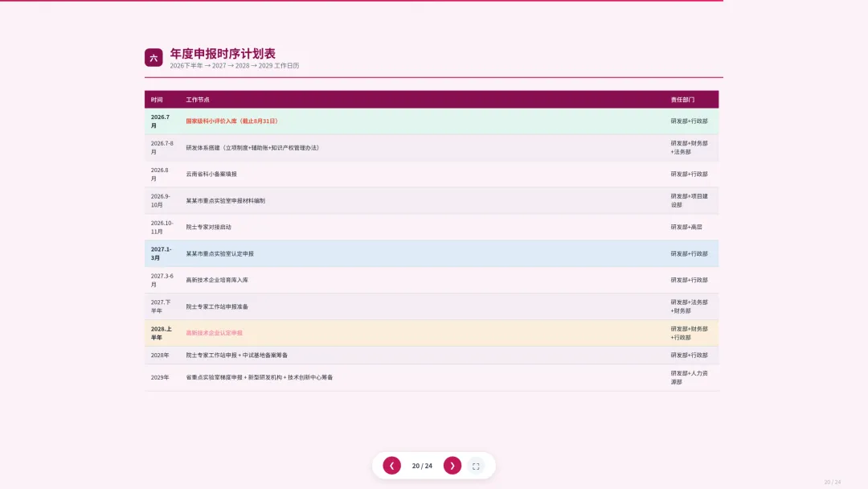Image resolution: width=868 pixels, height=489 pixels.
Task: Advance to the next slide arrow
Action: click(x=452, y=466)
